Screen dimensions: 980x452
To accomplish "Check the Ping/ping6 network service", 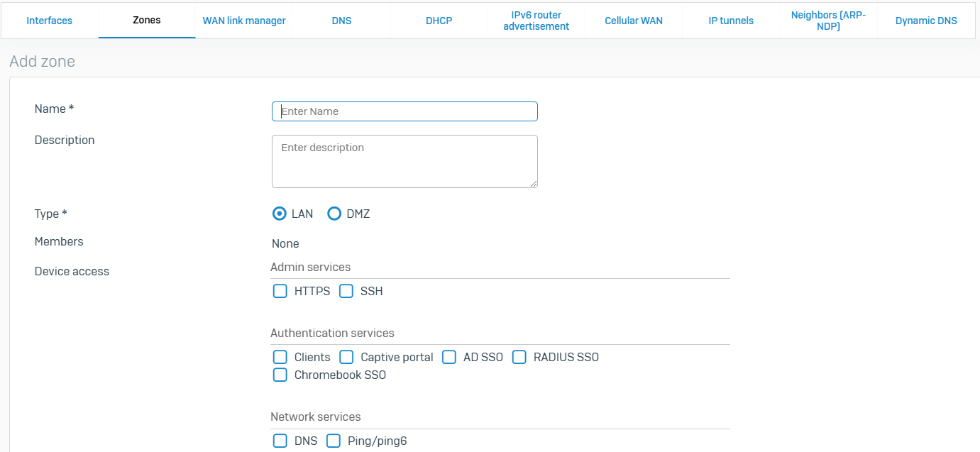I will 334,441.
